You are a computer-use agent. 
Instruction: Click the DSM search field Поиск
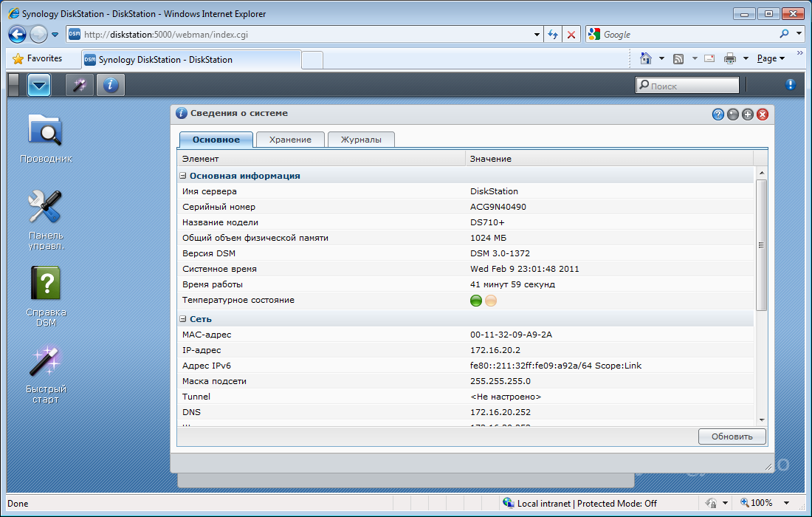(x=687, y=86)
